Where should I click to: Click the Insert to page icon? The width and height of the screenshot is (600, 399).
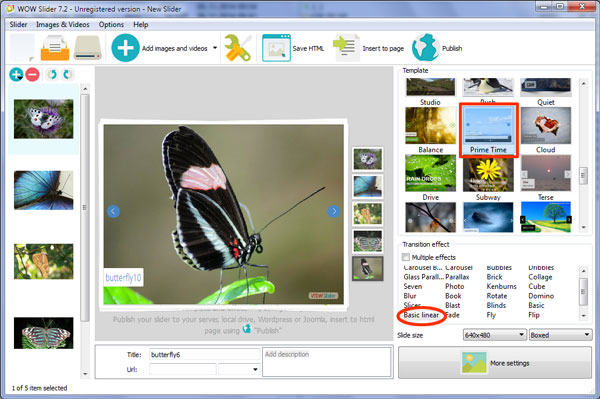coord(346,48)
